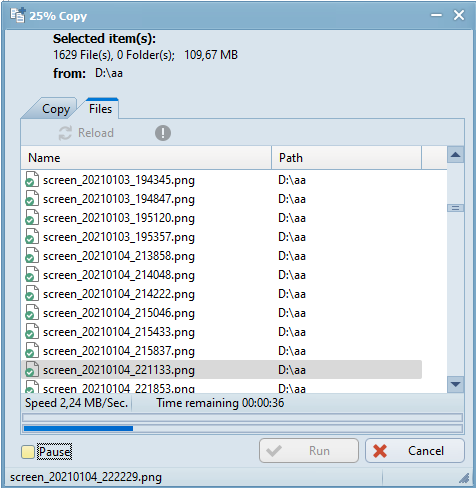Click file icon for screen_20210104_213858.png
Screen dimensions: 476x488
coord(32,256)
